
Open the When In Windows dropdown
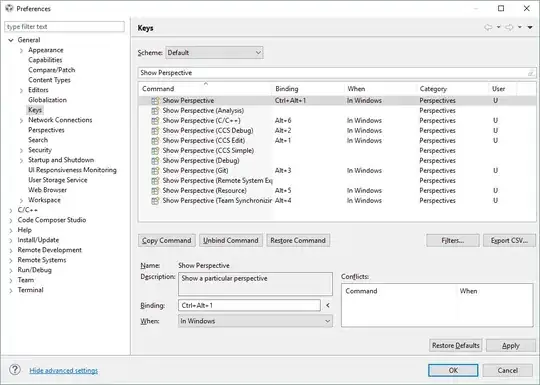click(255, 321)
